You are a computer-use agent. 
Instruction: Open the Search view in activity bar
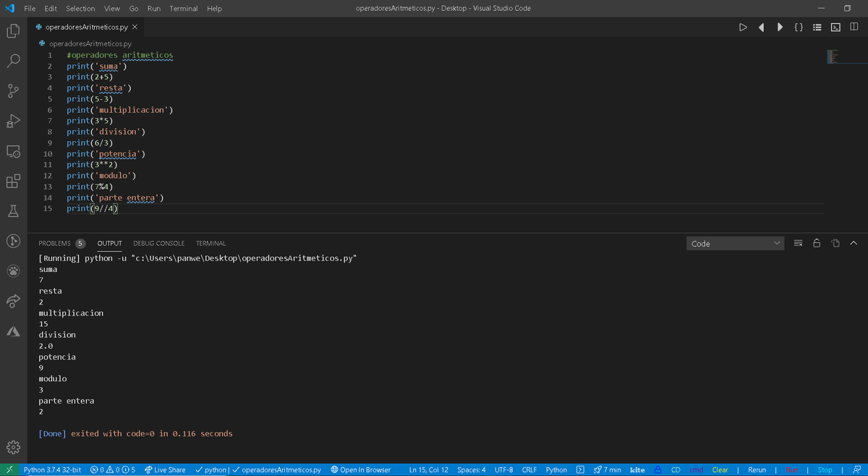[x=13, y=61]
